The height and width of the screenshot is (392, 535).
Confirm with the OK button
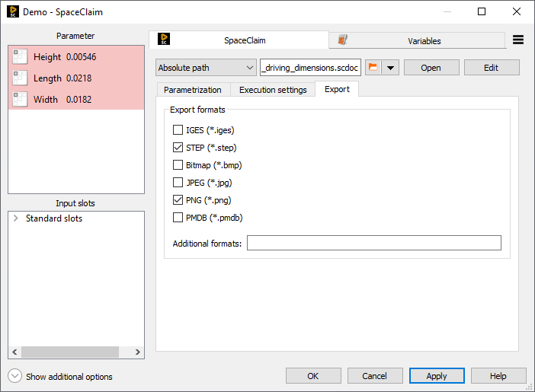pyautogui.click(x=313, y=376)
